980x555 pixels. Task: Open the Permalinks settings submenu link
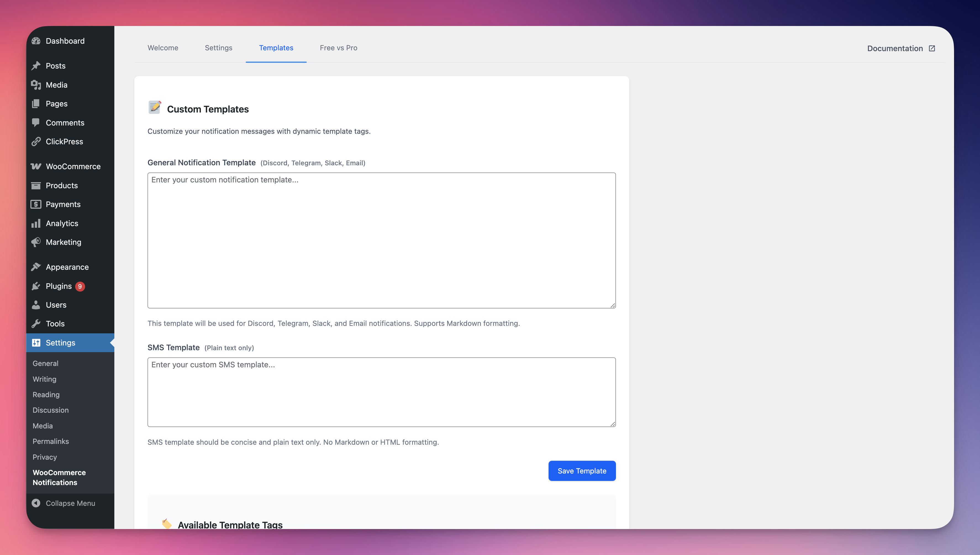click(51, 441)
